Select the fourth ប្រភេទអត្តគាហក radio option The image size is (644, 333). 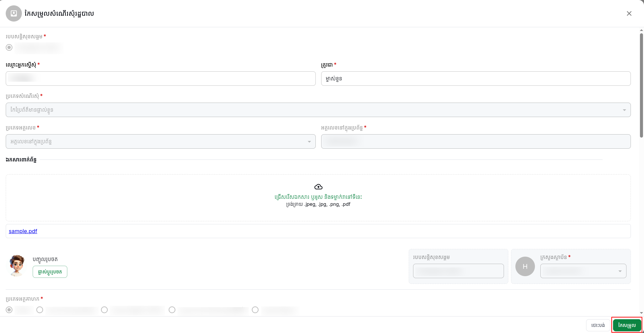point(172,310)
